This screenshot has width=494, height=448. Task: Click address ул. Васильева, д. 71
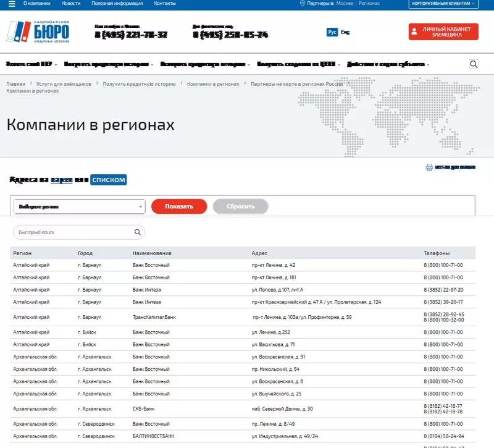pyautogui.click(x=273, y=345)
